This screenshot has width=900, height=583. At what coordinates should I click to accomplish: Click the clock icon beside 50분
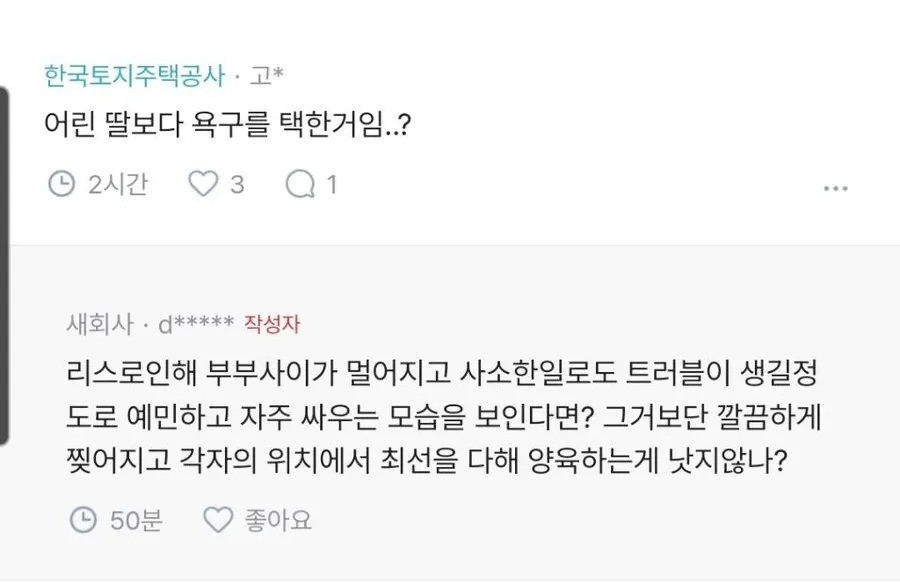coord(83,520)
